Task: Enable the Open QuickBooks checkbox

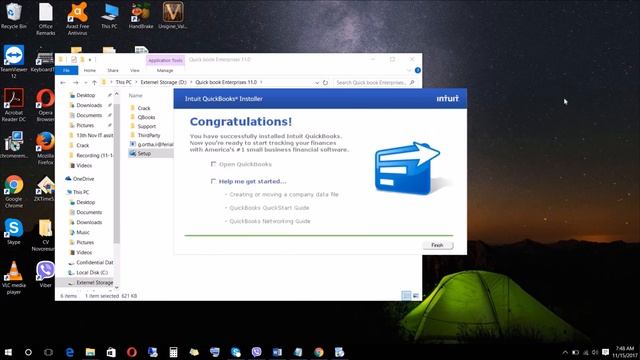Action: [x=213, y=164]
